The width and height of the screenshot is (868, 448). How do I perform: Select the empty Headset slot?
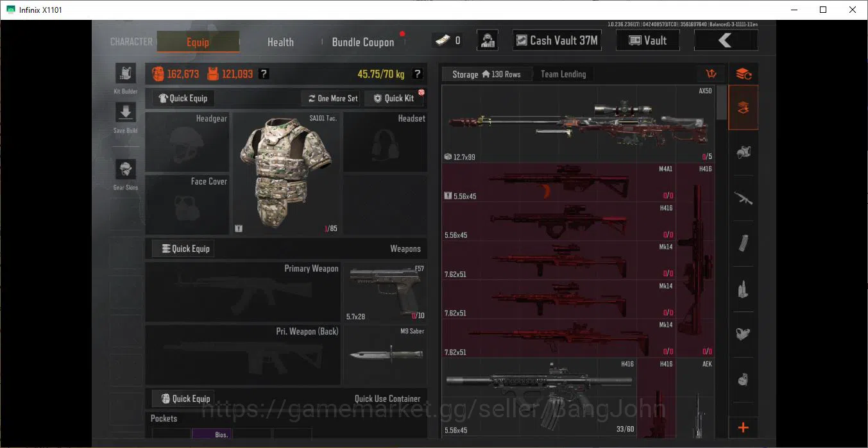tap(385, 142)
